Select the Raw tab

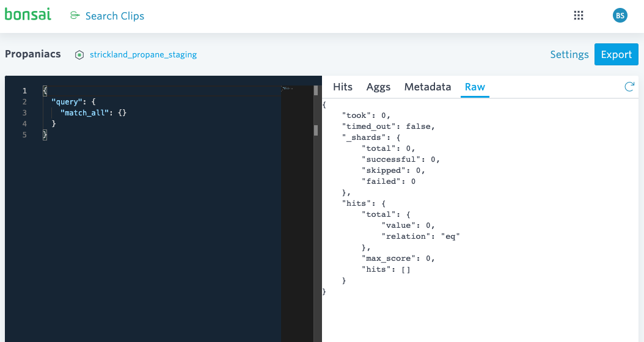tap(475, 87)
